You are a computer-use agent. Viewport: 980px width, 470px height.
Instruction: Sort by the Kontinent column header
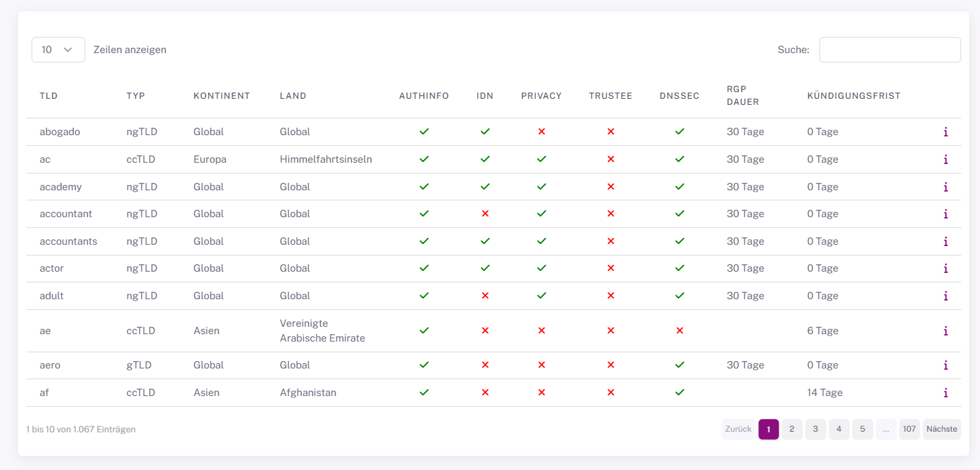click(x=222, y=96)
